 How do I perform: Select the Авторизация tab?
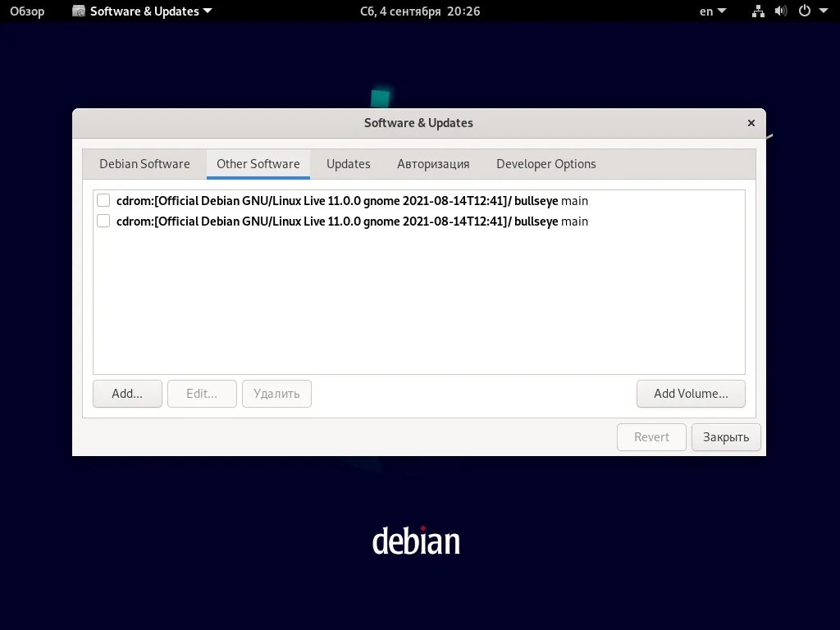click(x=432, y=163)
